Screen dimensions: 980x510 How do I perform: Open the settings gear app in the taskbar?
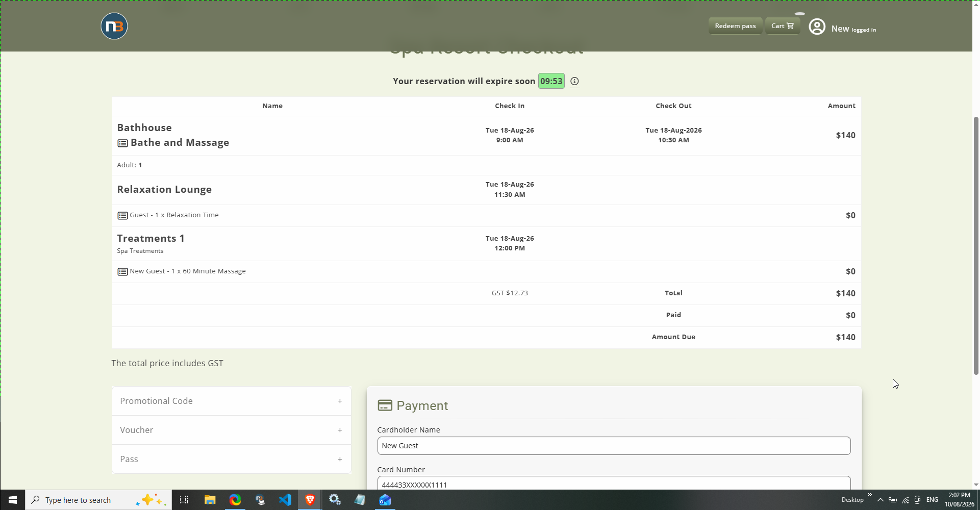click(x=335, y=500)
